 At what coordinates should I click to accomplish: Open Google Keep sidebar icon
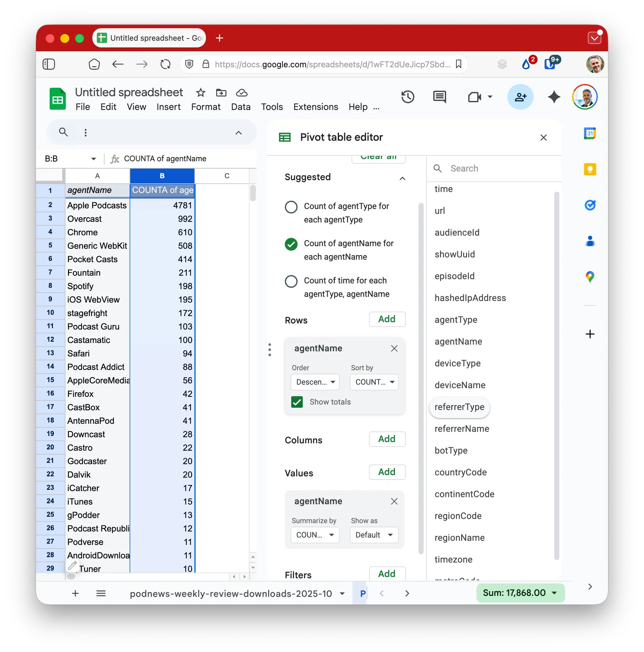[x=589, y=170]
